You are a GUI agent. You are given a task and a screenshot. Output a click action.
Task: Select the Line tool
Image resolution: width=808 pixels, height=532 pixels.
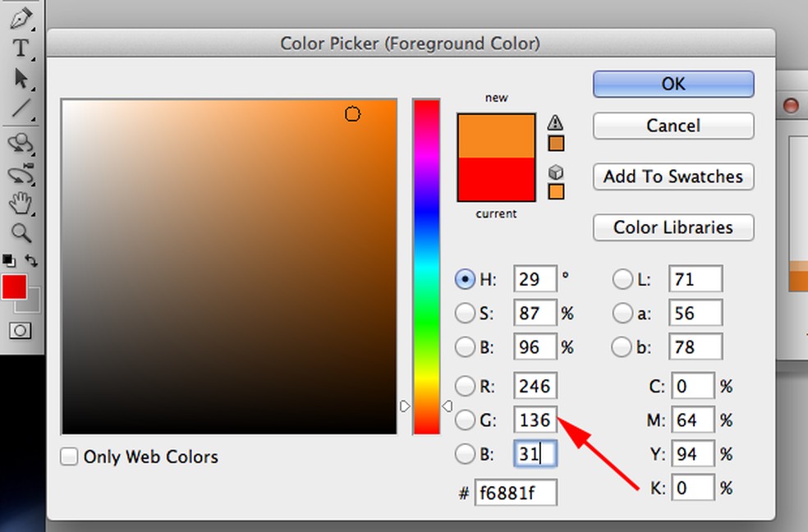pyautogui.click(x=21, y=108)
